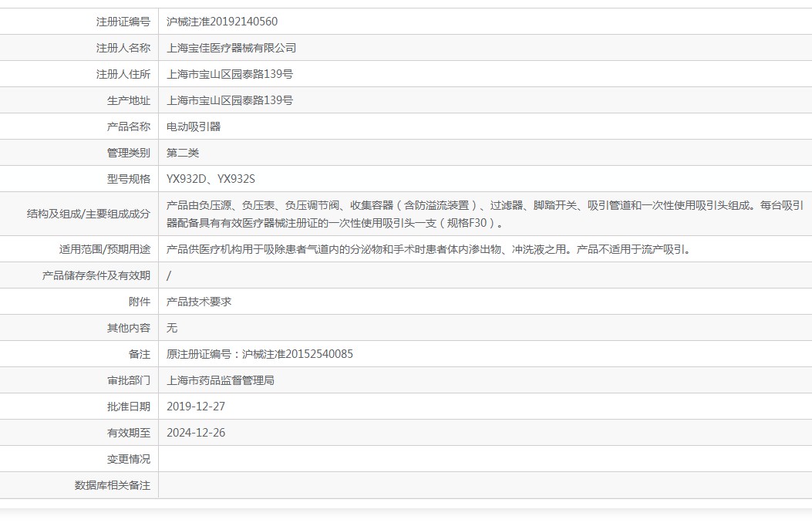This screenshot has width=812, height=523.
Task: Click the 适用范围/预期用途 label
Action: point(105,250)
